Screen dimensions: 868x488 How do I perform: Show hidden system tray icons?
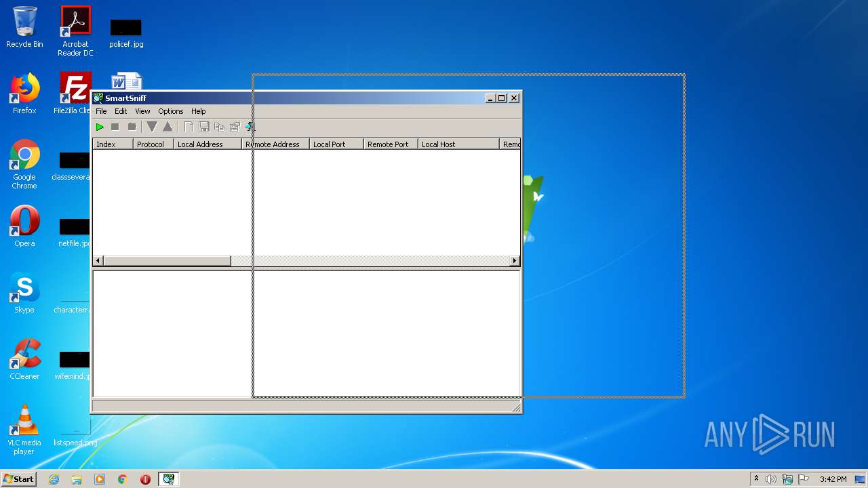[x=756, y=479]
